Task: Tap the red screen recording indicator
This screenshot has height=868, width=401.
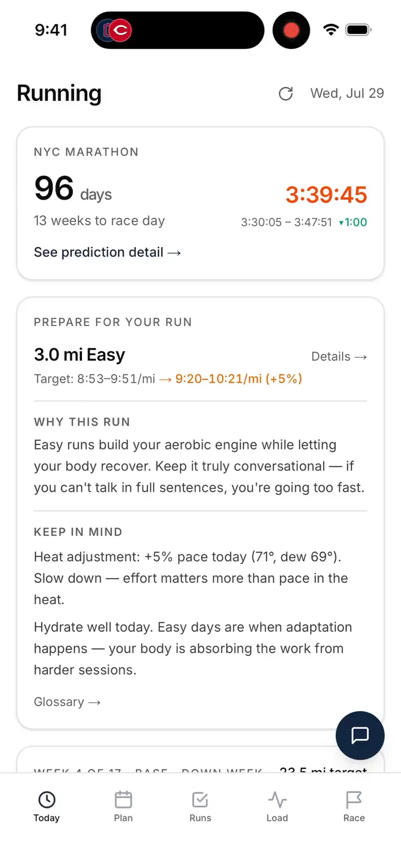Action: [x=291, y=30]
